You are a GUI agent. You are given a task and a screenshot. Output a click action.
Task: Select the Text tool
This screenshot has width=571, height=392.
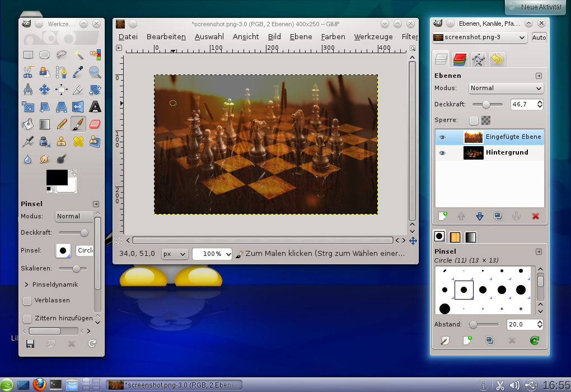pyautogui.click(x=95, y=107)
